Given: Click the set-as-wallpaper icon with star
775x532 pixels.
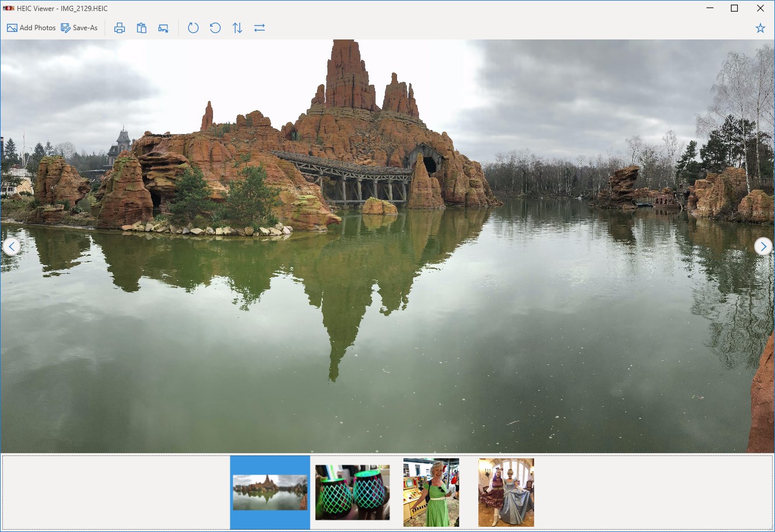Looking at the screenshot, I should (x=164, y=28).
